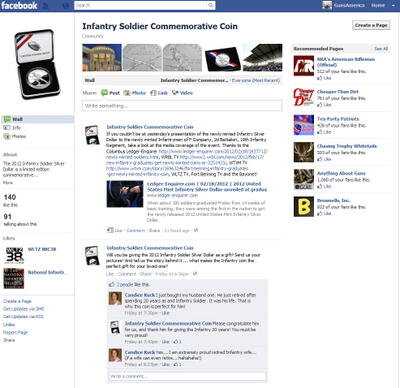This screenshot has width=400, height=388.
Task: Open the first building photo thumbnail
Action: point(102,58)
